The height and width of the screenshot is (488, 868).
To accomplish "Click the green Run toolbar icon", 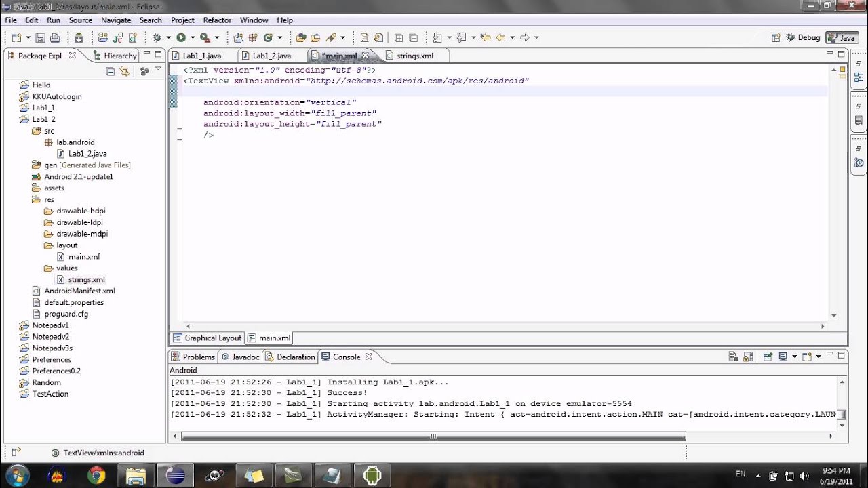I will point(181,38).
